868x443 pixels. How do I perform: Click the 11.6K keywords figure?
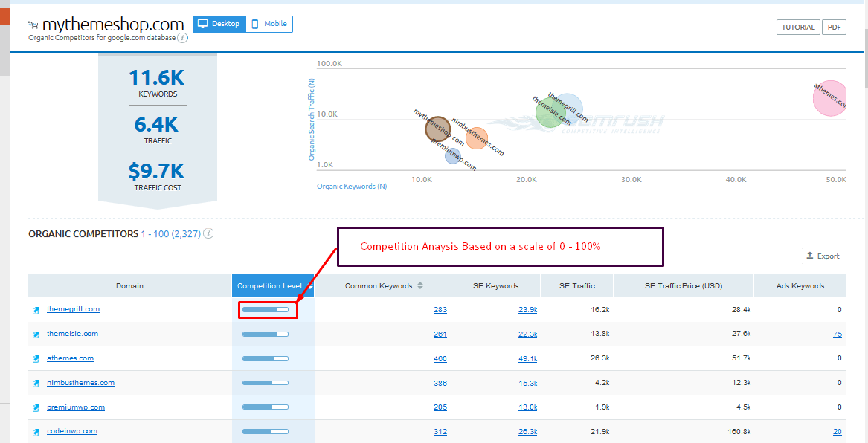point(158,77)
